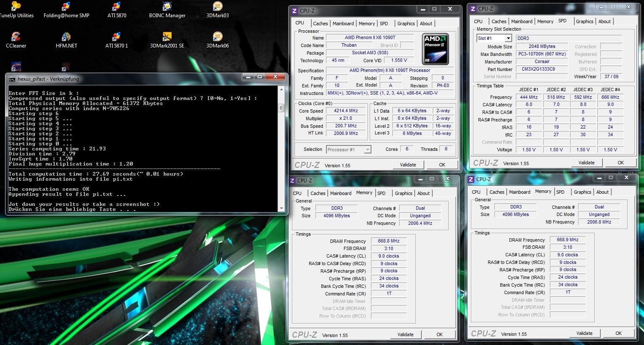Click the AMD Phenom II X6 logo
This screenshot has width=644, height=345.
[435, 49]
